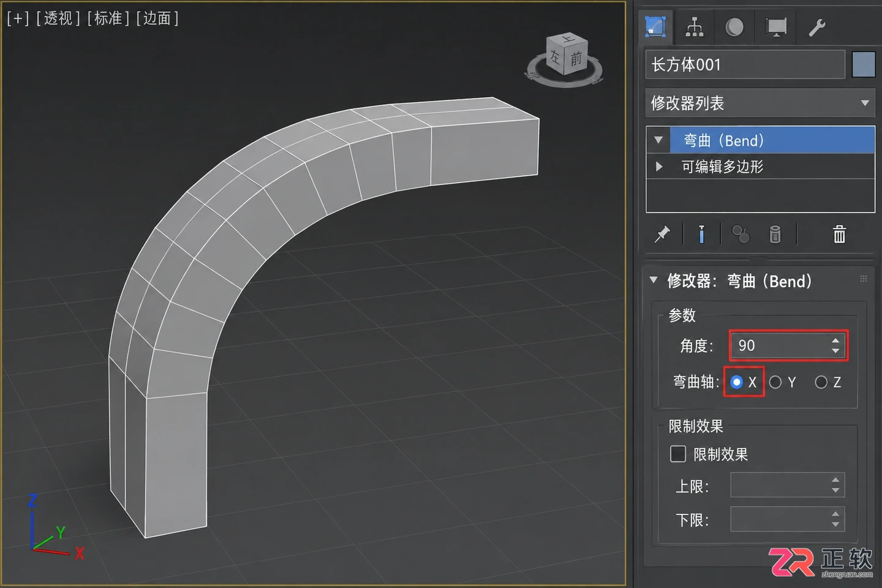Image resolution: width=882 pixels, height=588 pixels.
Task: Click the ViewCube 上 face
Action: [568, 39]
